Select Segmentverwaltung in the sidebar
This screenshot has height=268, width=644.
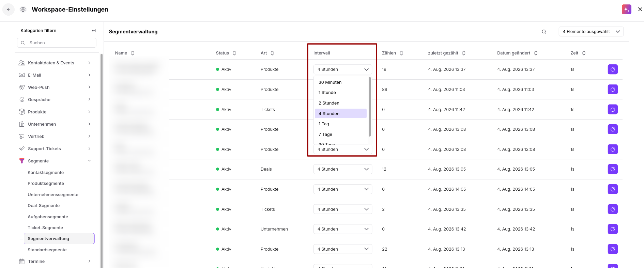coord(59,239)
